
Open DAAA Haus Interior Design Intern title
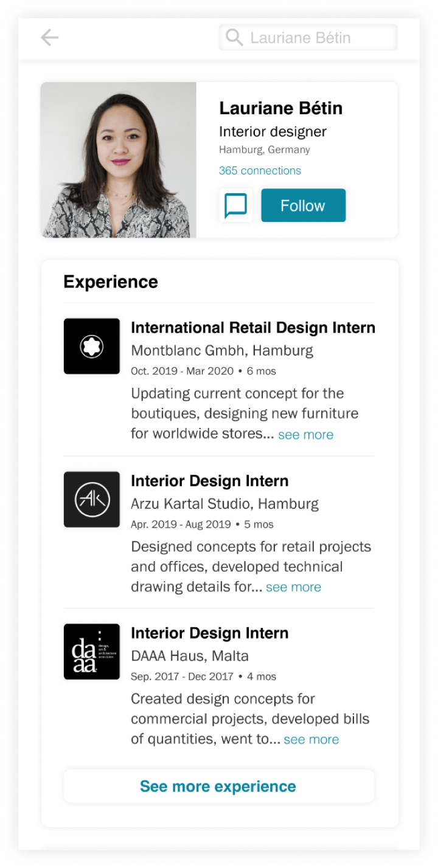click(x=209, y=633)
